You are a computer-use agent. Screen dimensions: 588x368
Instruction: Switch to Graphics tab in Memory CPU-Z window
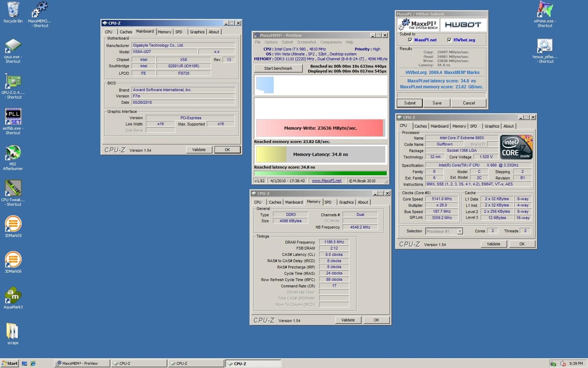(x=346, y=202)
